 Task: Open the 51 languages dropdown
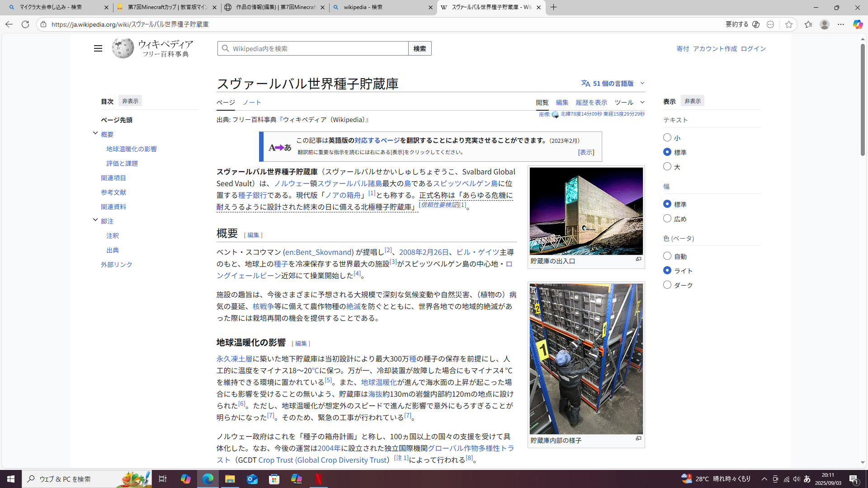coord(613,83)
